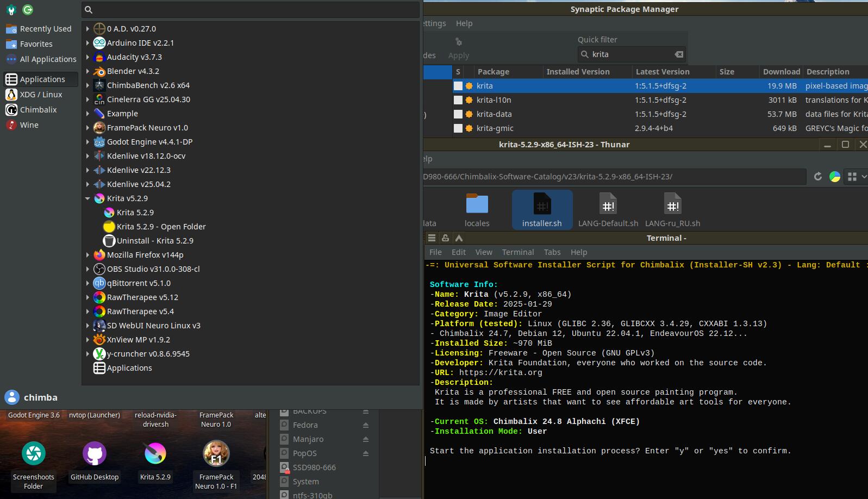The width and height of the screenshot is (868, 499).
Task: Select installer.sh file in Thunar
Action: (x=542, y=209)
